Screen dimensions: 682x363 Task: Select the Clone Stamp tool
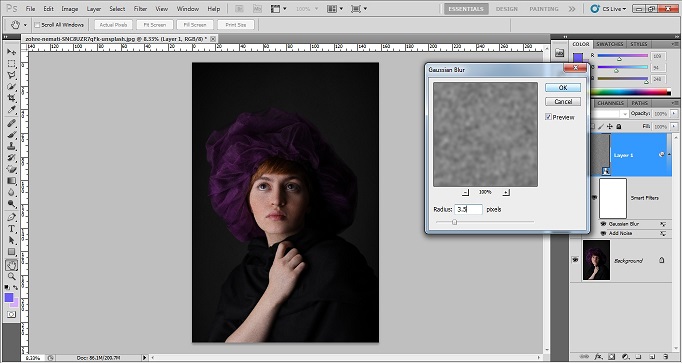(x=11, y=147)
